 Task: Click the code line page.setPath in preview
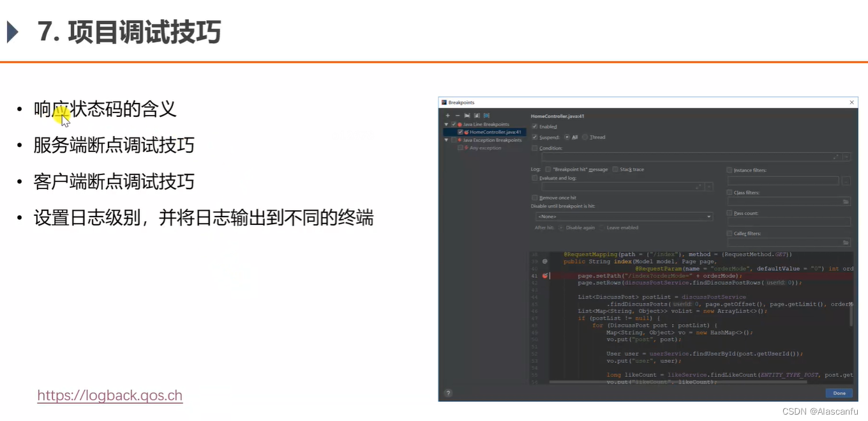[660, 276]
